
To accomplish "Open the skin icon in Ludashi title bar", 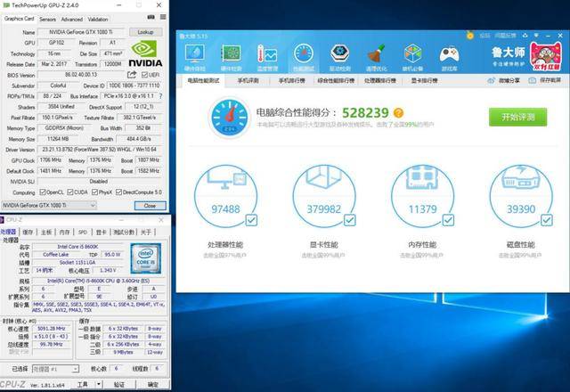I will pos(525,36).
